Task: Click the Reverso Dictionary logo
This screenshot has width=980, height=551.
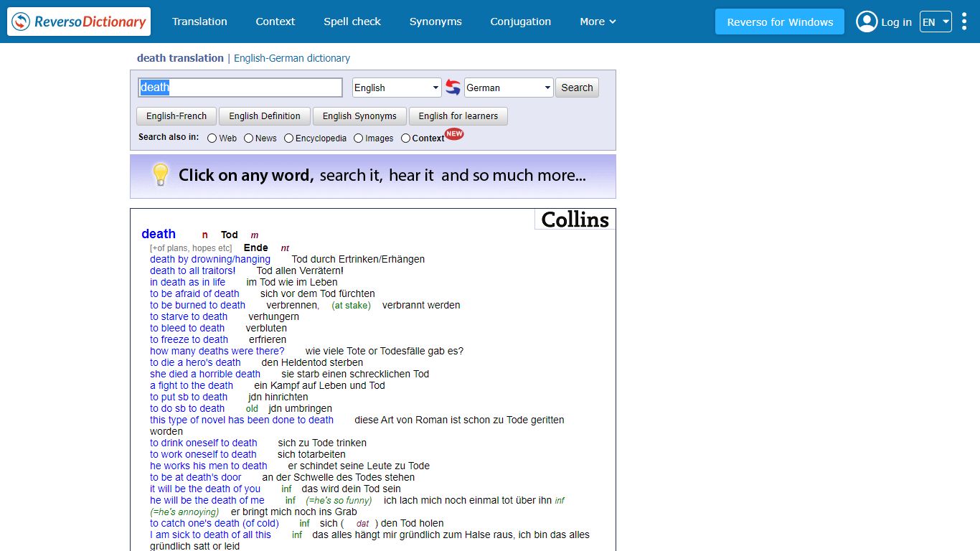Action: point(79,22)
